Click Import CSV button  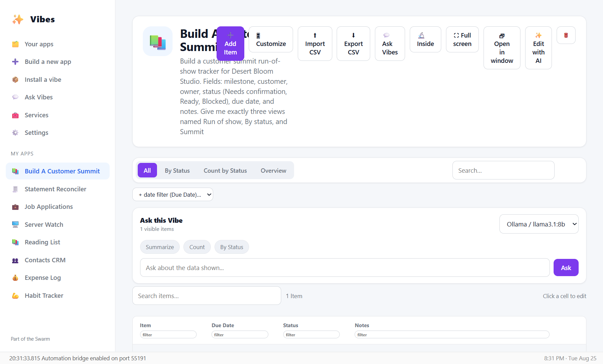[x=315, y=44]
